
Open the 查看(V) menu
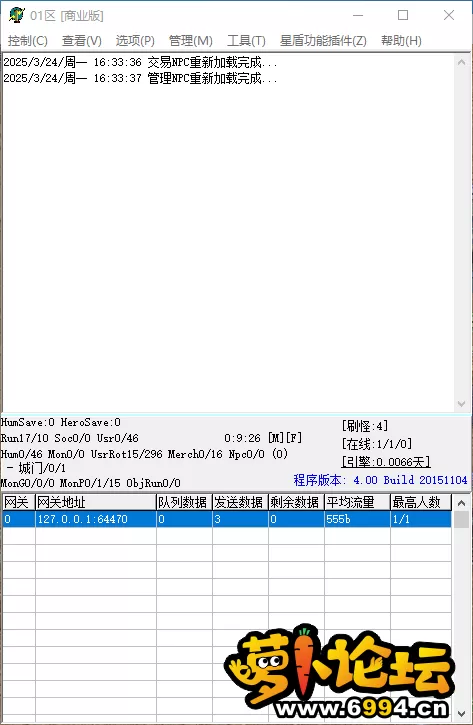(x=82, y=41)
